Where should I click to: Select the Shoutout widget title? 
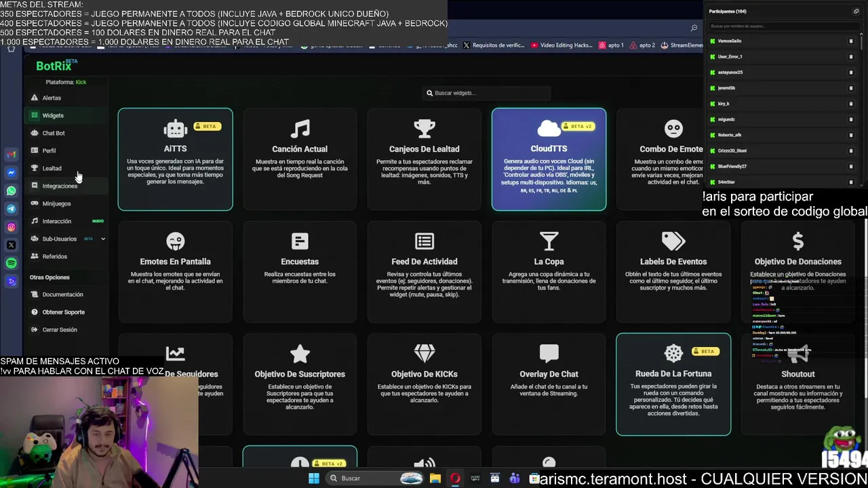click(798, 374)
